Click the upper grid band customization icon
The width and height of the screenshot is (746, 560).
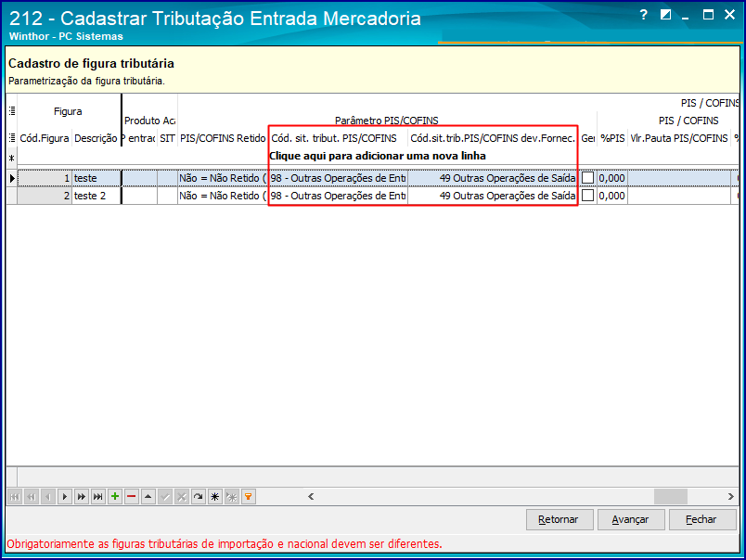pyautogui.click(x=12, y=110)
